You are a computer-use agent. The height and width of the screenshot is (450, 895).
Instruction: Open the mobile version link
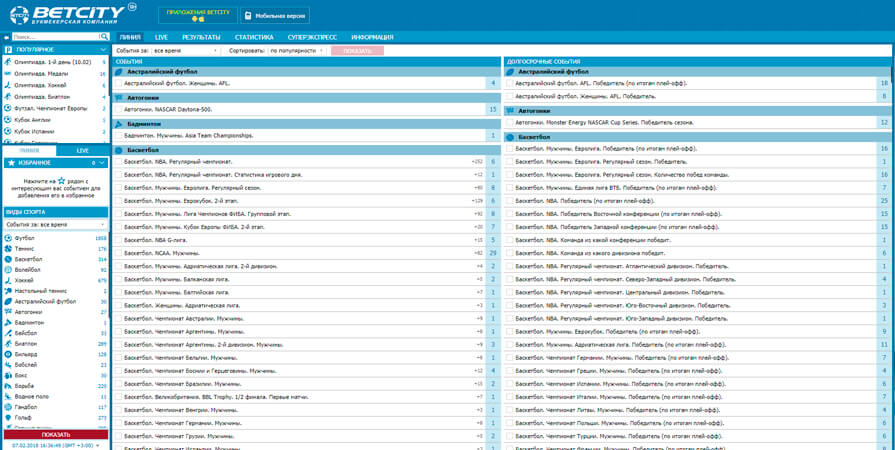click(275, 16)
